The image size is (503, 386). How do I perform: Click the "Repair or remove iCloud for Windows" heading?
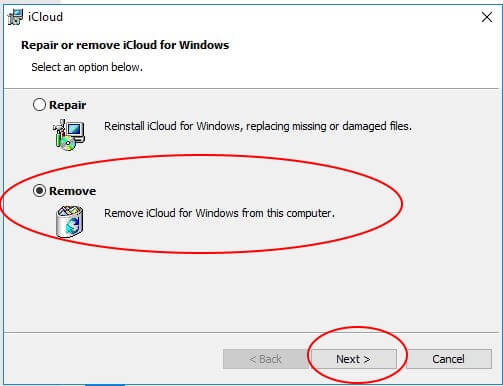125,45
